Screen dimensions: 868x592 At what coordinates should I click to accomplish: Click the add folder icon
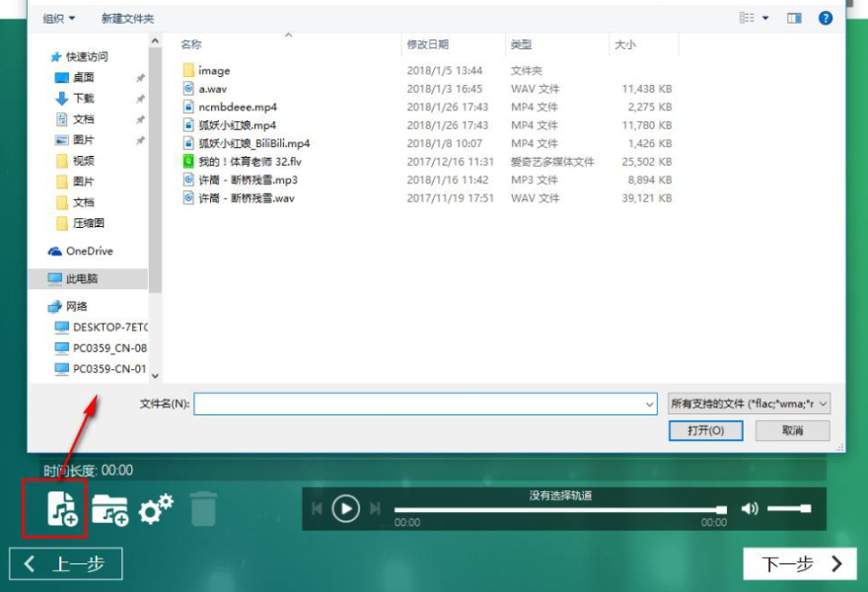pos(109,509)
